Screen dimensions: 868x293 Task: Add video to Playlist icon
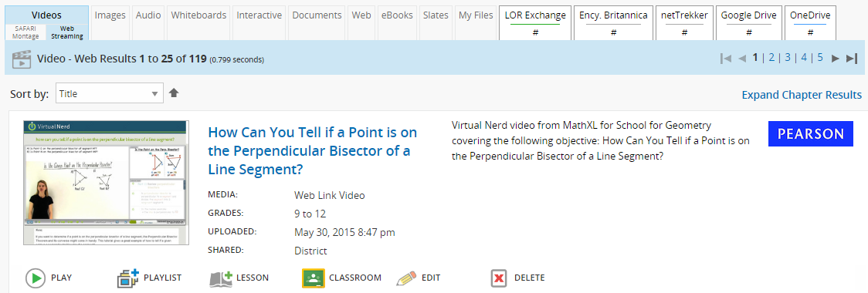pos(128,278)
